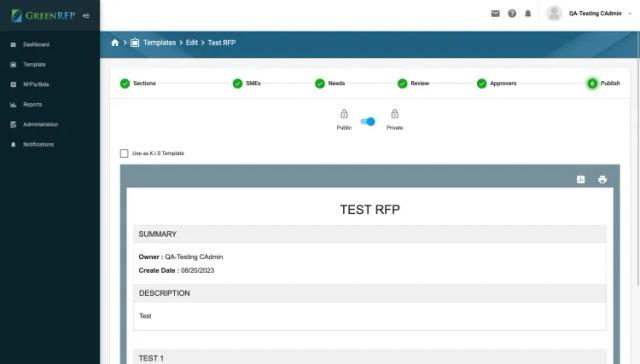Click the TEST RFP document title
Screen dimensions: 640x364
[370, 209]
